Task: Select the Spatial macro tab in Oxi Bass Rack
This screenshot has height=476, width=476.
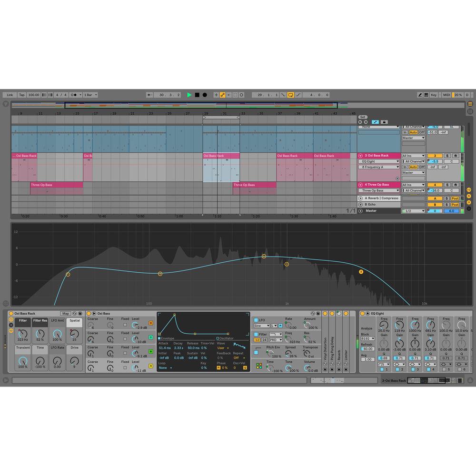Action: click(74, 320)
